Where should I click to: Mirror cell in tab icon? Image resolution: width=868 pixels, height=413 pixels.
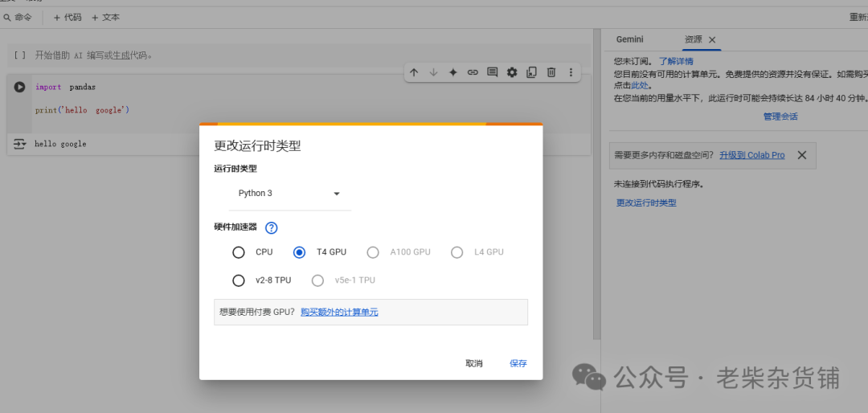[x=531, y=72]
